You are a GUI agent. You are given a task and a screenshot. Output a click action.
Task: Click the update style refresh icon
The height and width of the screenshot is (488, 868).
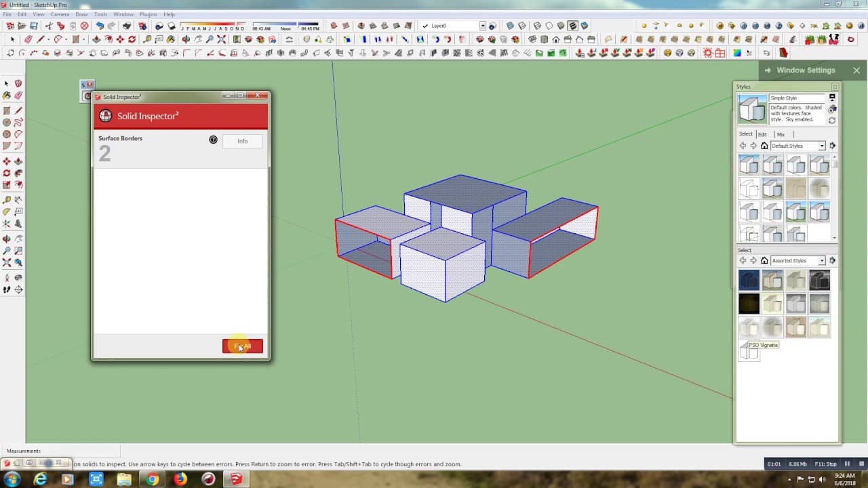pos(832,121)
